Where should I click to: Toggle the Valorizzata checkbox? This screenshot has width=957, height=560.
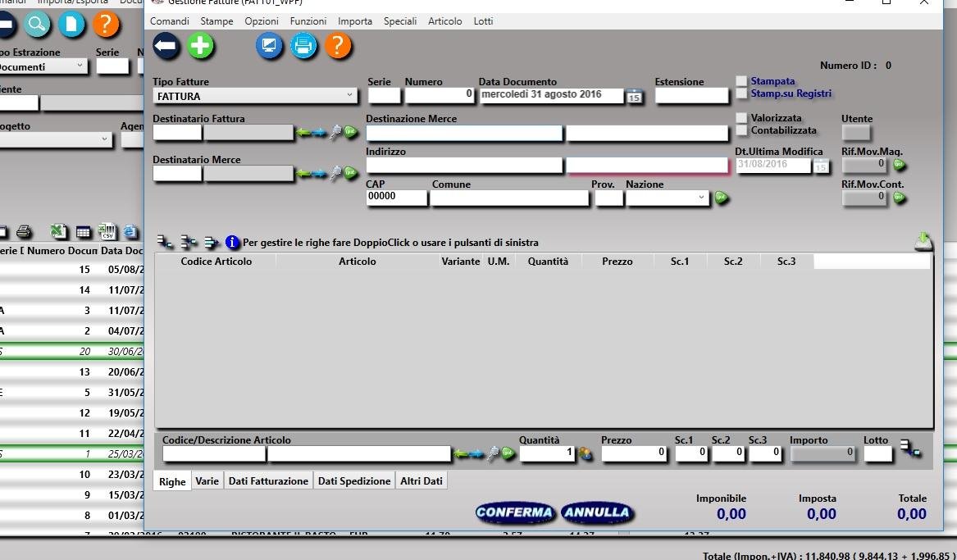741,118
